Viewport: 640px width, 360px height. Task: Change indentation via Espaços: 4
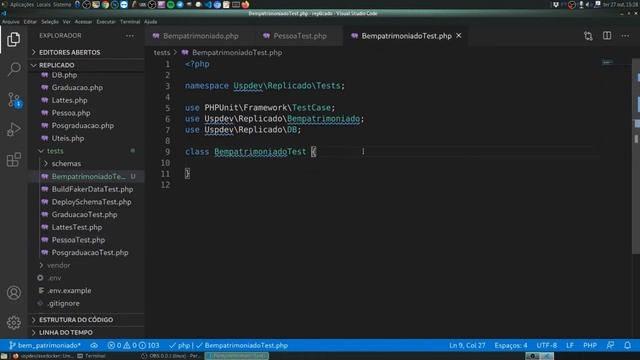point(511,345)
